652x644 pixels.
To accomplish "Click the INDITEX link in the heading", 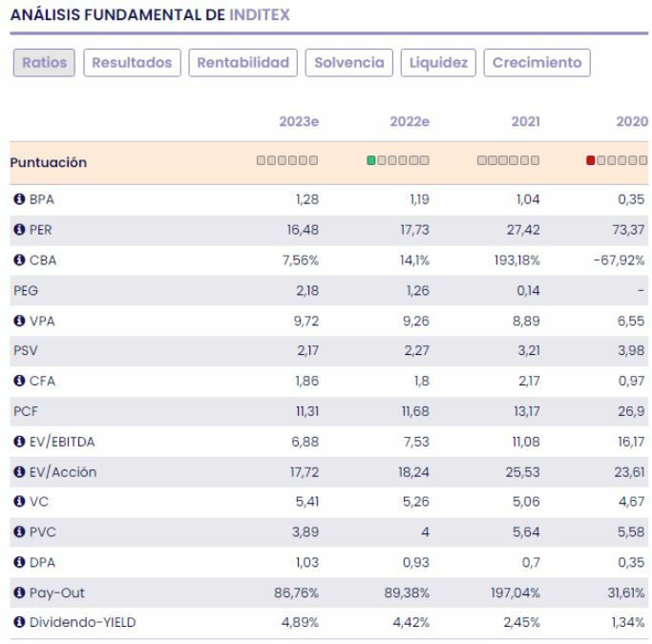I will (x=260, y=16).
